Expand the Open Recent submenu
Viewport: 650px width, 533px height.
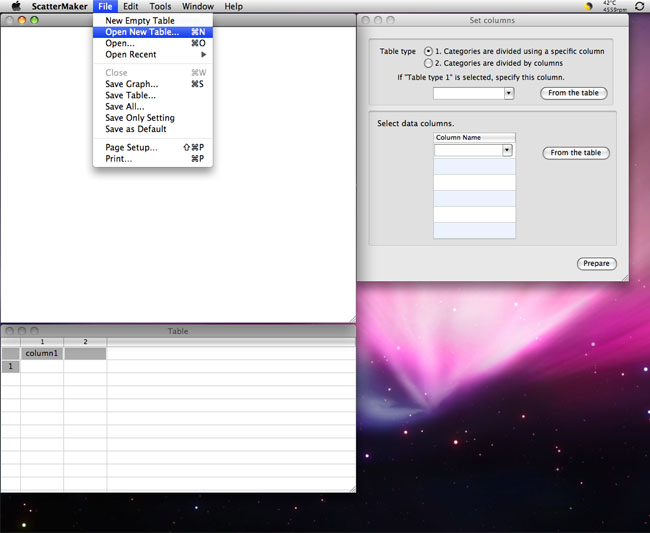[x=153, y=54]
